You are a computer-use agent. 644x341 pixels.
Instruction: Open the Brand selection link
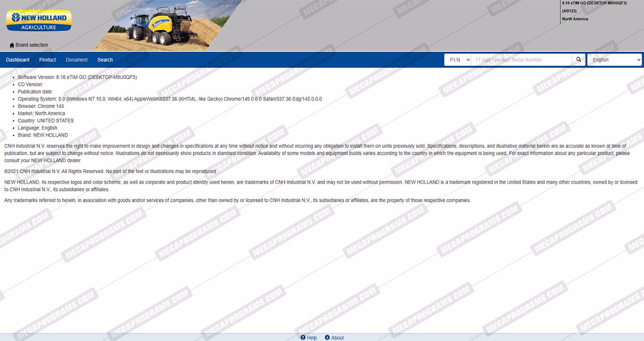tap(32, 45)
